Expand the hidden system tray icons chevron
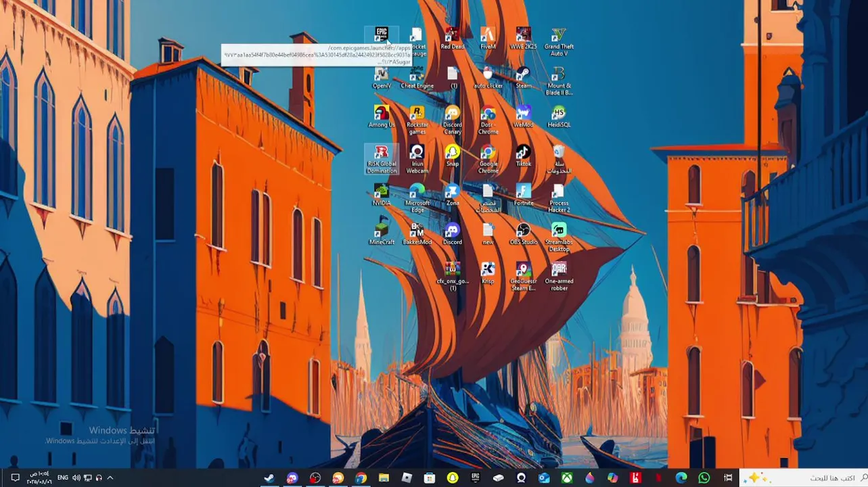This screenshot has height=487, width=868. coord(110,478)
